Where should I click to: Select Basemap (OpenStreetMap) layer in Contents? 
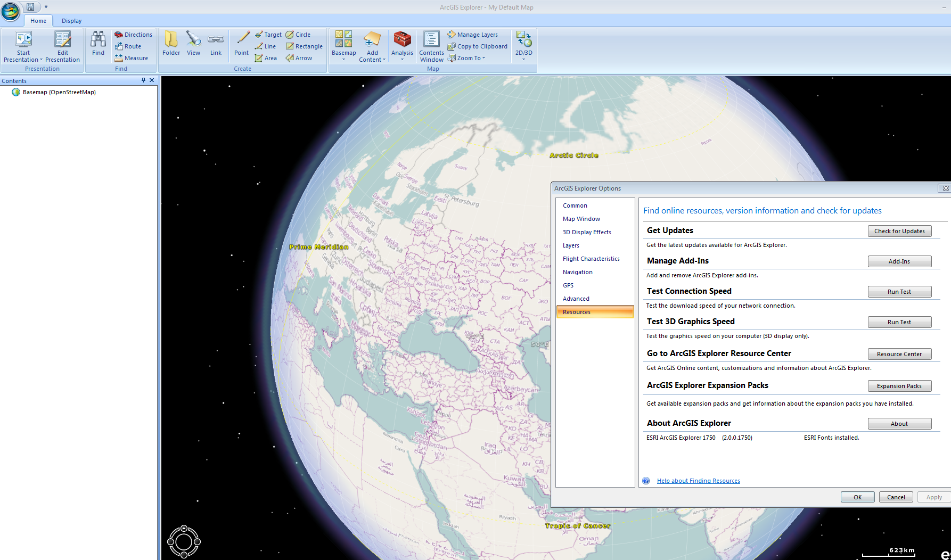59,92
